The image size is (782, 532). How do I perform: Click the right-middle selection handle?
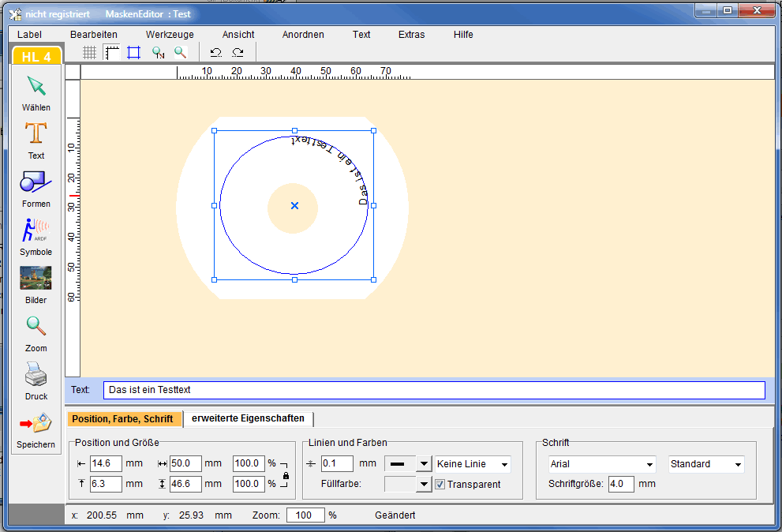click(x=373, y=205)
